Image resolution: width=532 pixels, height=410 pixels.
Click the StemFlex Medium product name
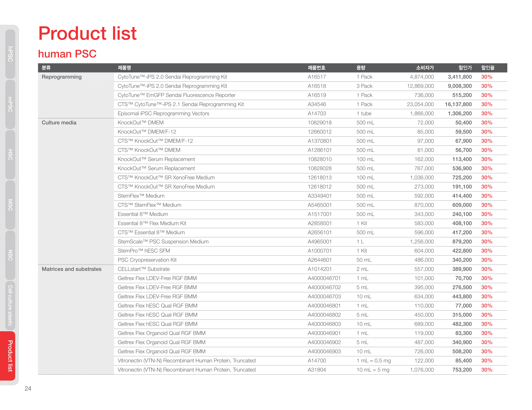pyautogui.click(x=141, y=196)
